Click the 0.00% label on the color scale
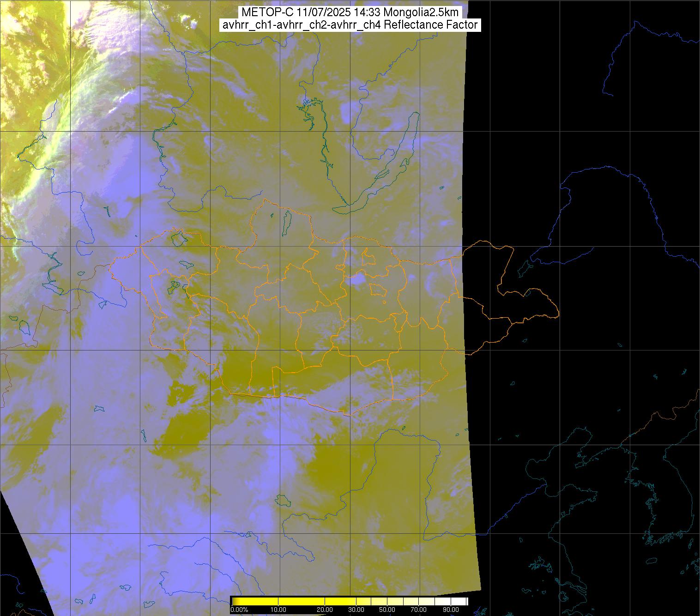 pyautogui.click(x=239, y=610)
